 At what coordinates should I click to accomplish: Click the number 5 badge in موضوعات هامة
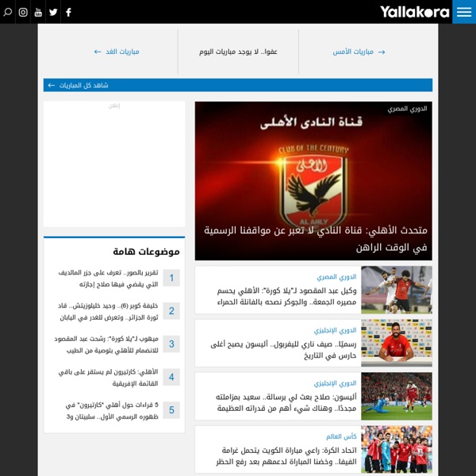click(x=171, y=410)
